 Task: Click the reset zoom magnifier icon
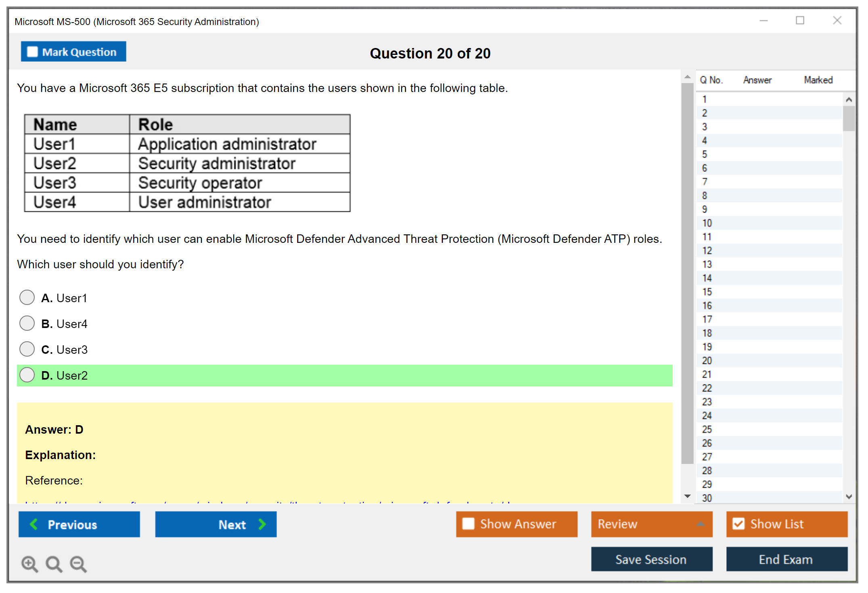54,564
